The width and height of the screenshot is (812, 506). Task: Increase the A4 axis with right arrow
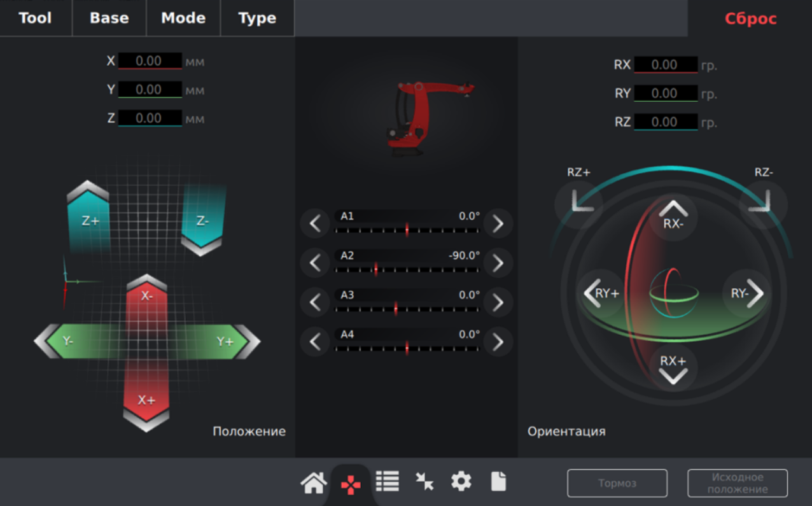[x=498, y=342]
